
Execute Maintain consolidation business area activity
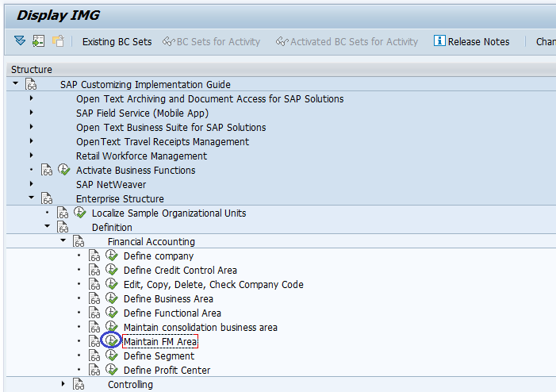pos(112,327)
